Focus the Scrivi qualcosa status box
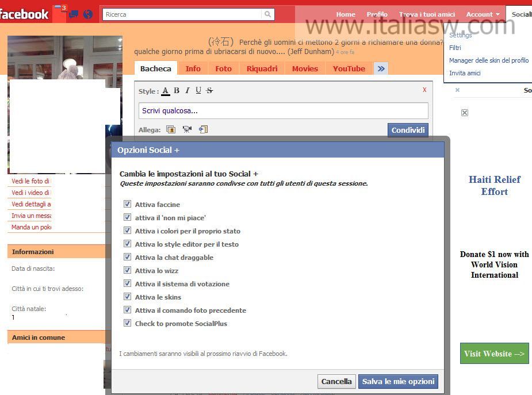Image resolution: width=532 pixels, height=395 pixels. pyautogui.click(x=284, y=111)
